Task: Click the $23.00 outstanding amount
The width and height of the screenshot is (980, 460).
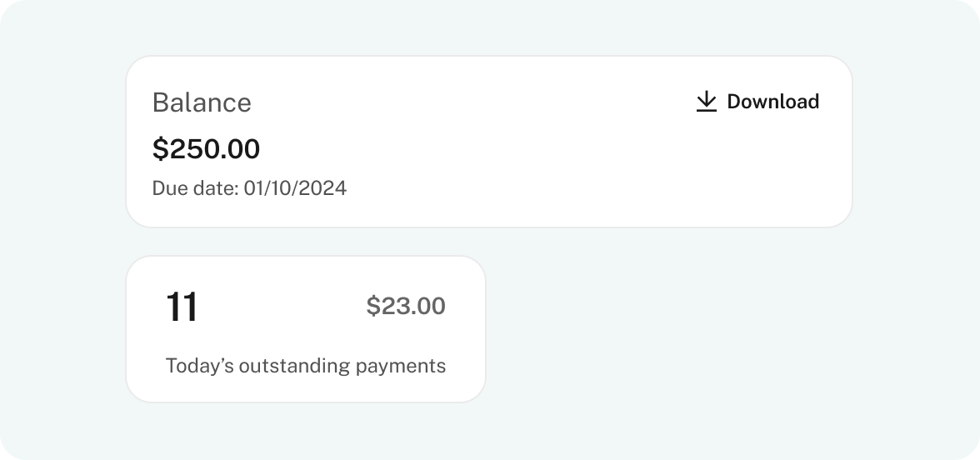Action: pos(406,306)
